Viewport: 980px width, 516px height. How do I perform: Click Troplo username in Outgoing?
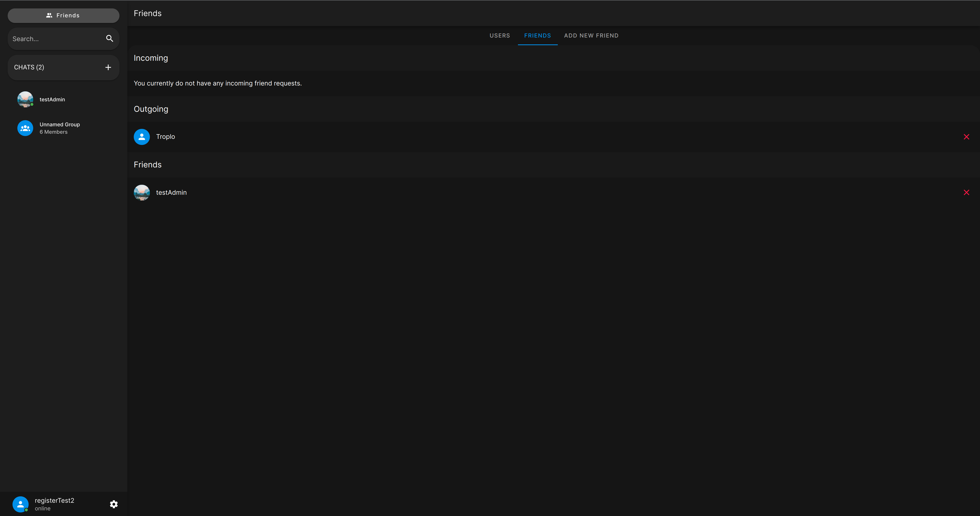[165, 137]
